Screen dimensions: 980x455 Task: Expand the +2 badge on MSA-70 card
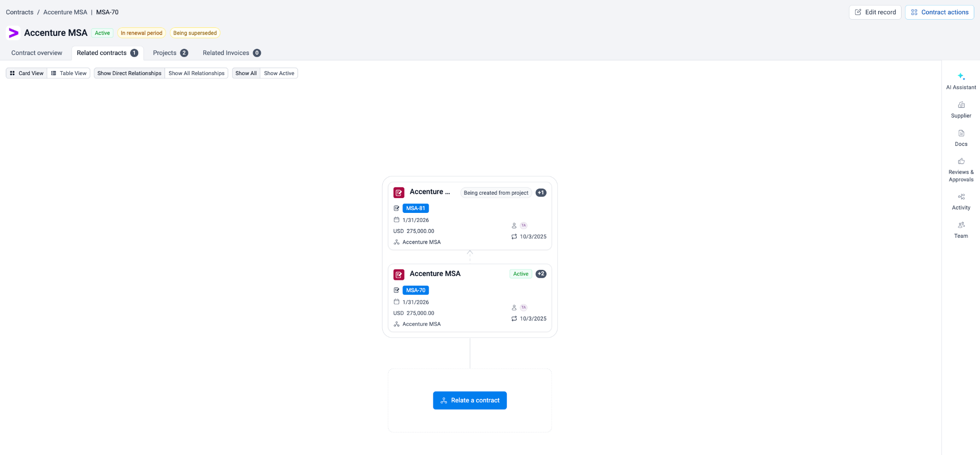(x=541, y=274)
